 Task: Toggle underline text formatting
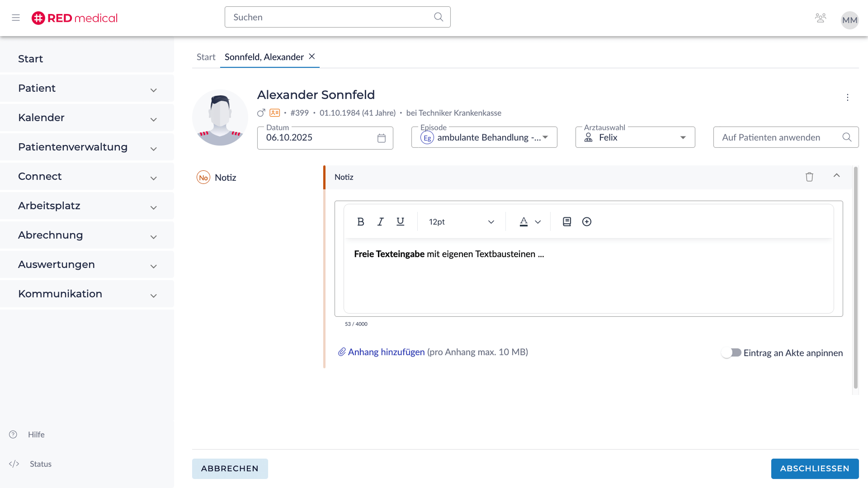(x=400, y=222)
